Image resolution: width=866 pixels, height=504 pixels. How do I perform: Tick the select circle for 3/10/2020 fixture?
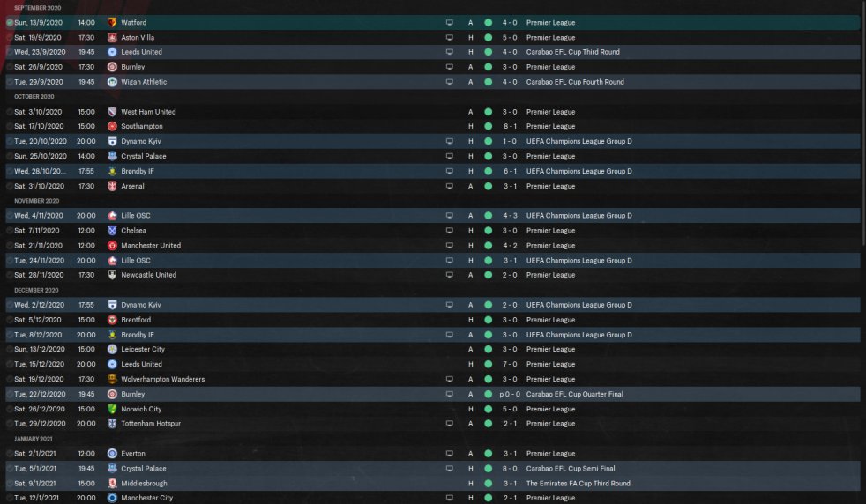coord(10,112)
